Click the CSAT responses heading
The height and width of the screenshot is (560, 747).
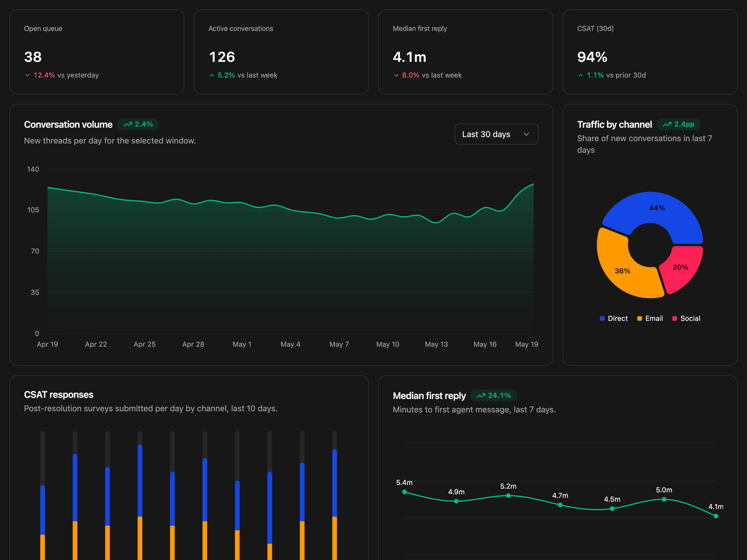(59, 395)
